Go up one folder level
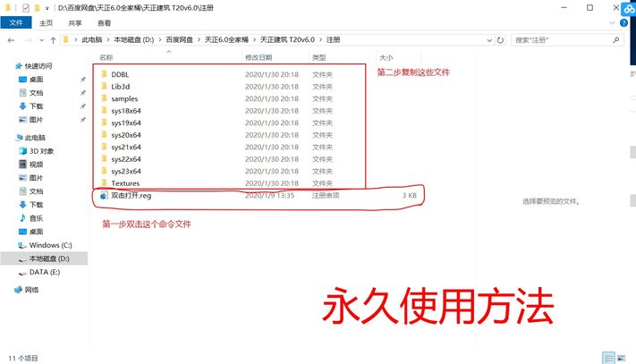This screenshot has width=636, height=364. (53, 40)
